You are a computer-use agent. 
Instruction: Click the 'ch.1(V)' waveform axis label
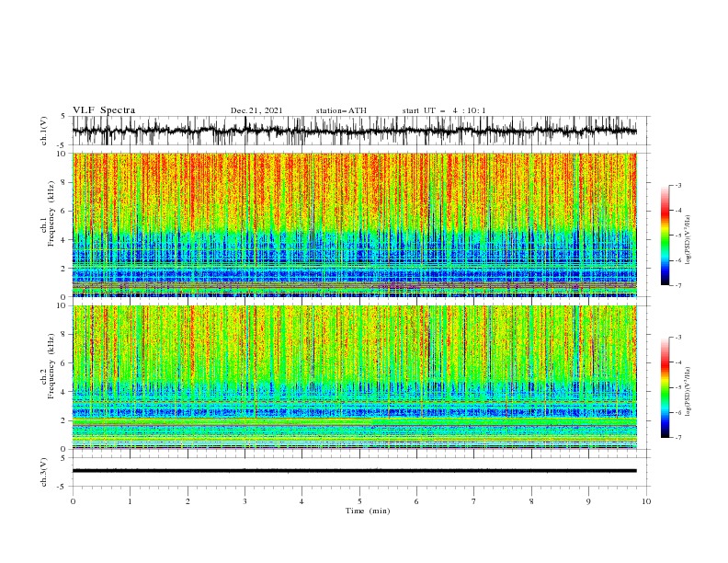pos(44,131)
